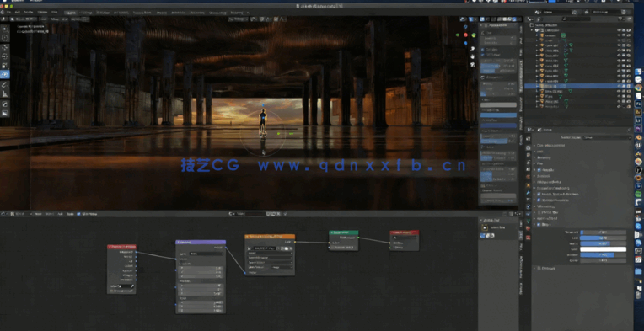
Task: Select the Annotate pencil tool
Action: pyautogui.click(x=5, y=85)
